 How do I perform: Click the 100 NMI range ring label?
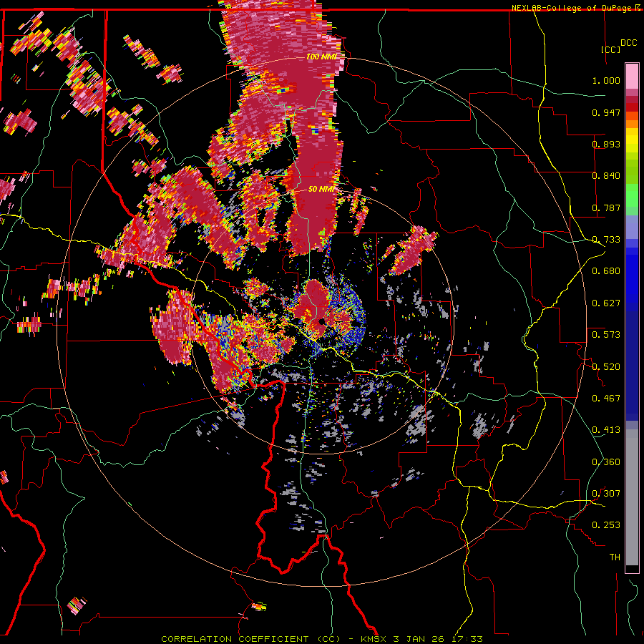(321, 57)
